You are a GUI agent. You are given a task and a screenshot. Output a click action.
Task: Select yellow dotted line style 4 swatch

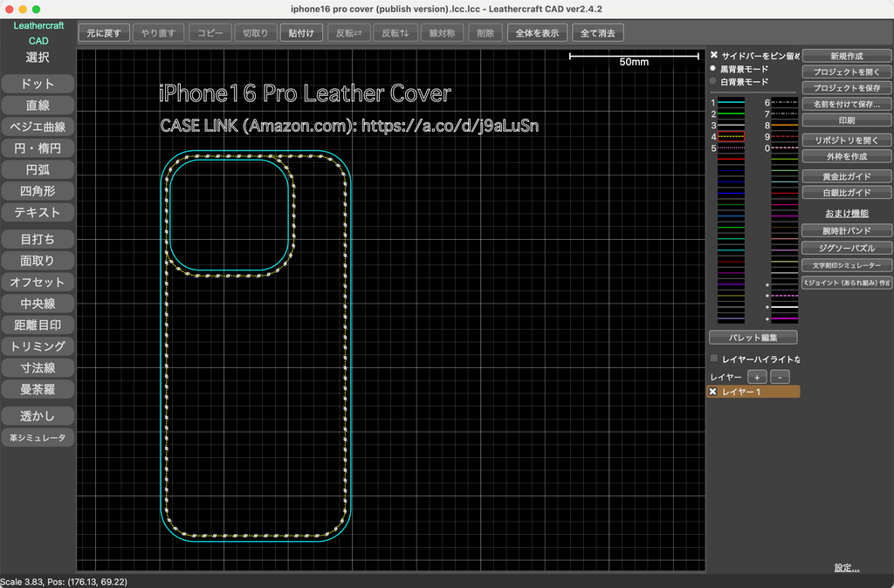pyautogui.click(x=731, y=137)
